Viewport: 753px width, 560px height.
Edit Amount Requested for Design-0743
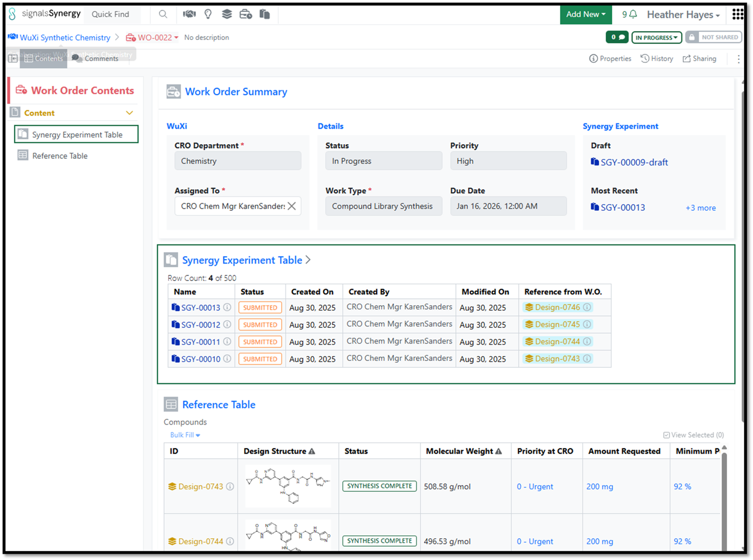pos(599,486)
